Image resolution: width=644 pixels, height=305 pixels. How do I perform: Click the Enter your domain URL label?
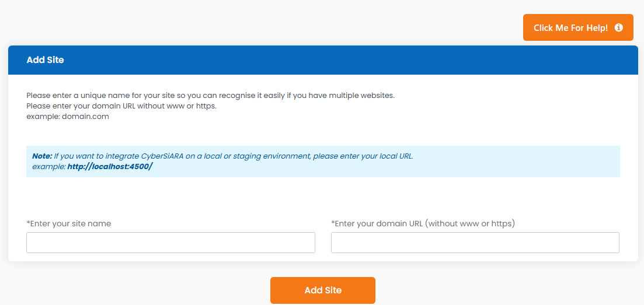tap(423, 224)
